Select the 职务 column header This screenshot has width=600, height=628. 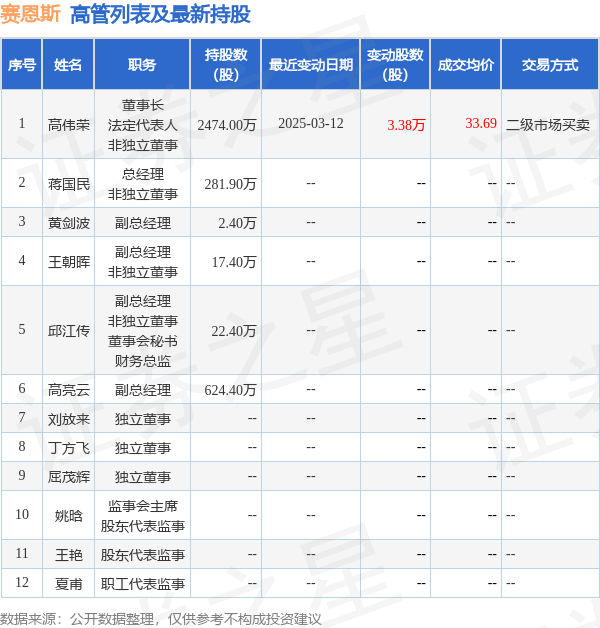(x=142, y=64)
